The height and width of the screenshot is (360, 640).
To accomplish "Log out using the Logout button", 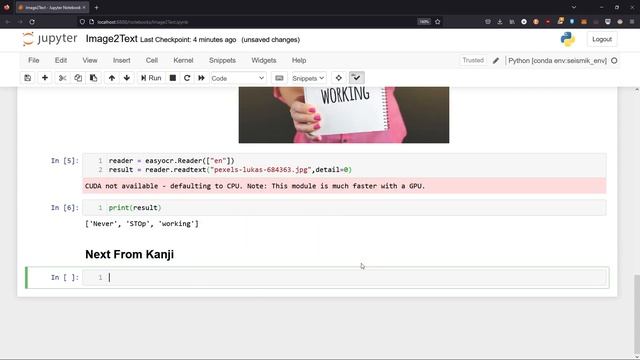I will tap(602, 39).
